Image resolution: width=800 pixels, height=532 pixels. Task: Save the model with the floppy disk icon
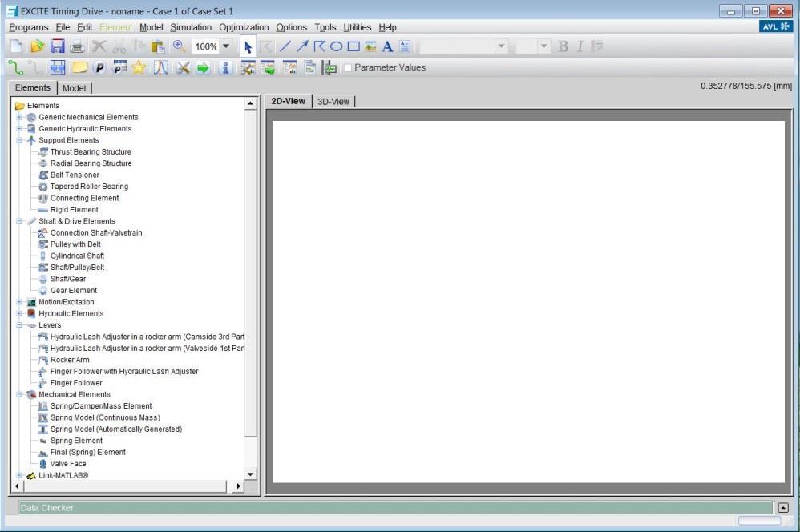pos(57,47)
